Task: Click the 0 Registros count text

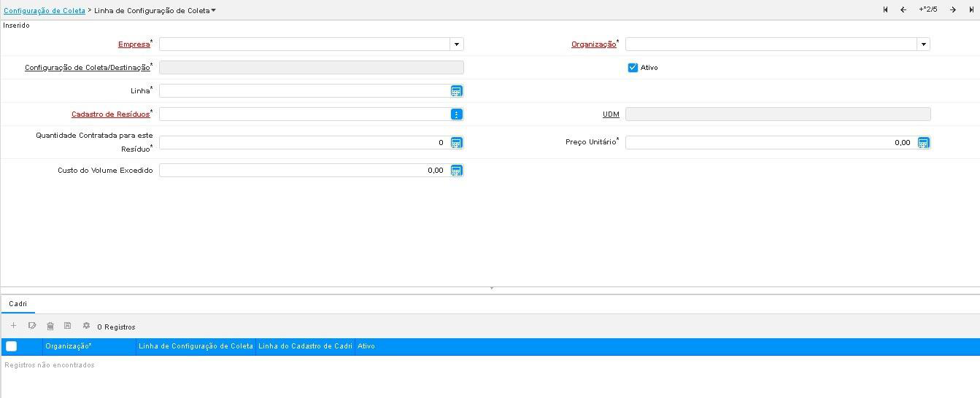Action: coord(116,327)
